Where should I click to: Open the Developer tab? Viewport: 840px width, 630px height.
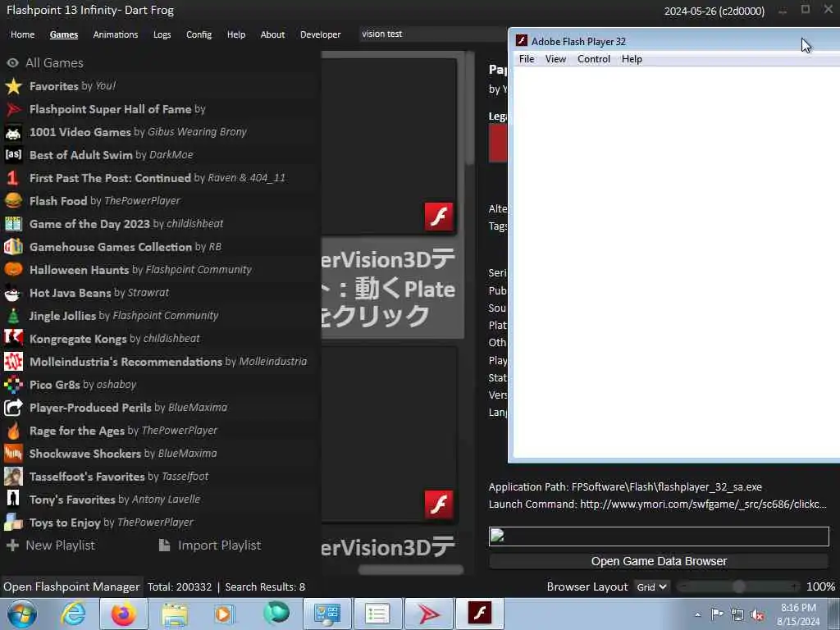tap(321, 34)
